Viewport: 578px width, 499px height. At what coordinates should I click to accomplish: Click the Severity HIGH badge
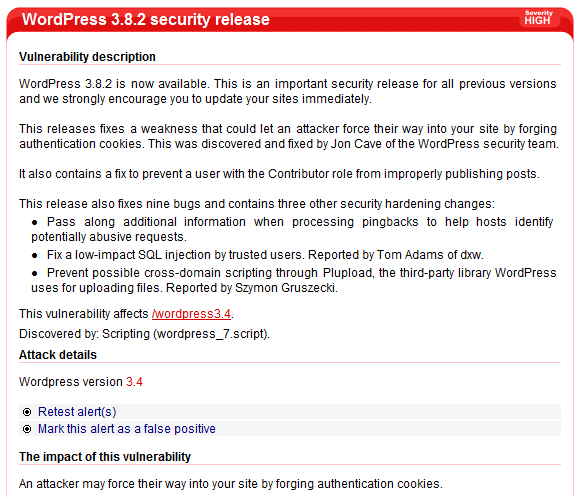point(538,18)
